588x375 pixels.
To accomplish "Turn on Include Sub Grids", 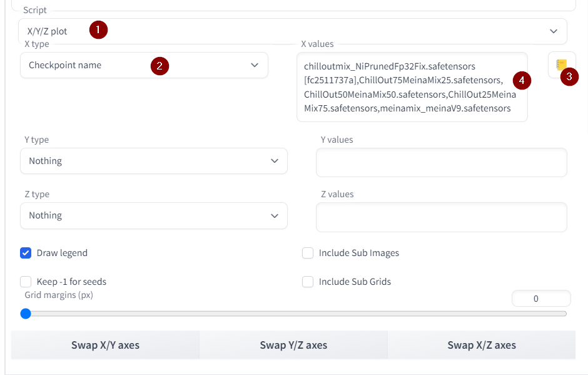I will [308, 282].
